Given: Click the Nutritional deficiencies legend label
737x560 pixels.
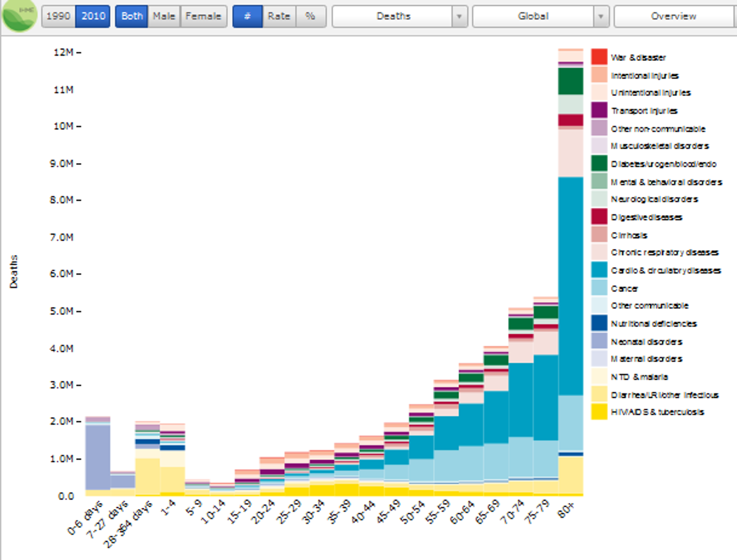Looking at the screenshot, I should coord(654,324).
